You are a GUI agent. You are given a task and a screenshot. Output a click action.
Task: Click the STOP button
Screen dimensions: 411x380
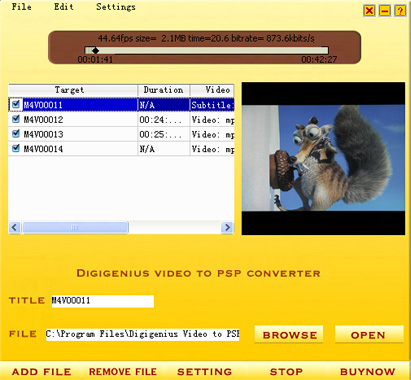[x=286, y=372]
